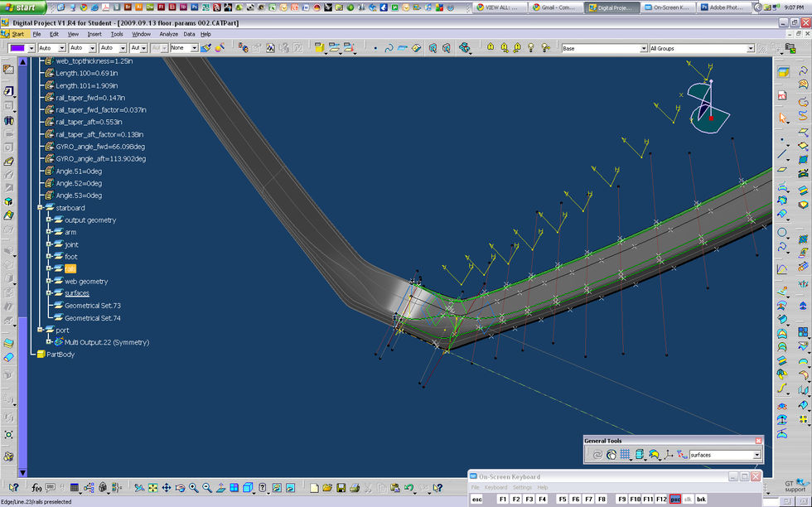Collapse the 'port' tree node
812x507 pixels.
point(40,330)
